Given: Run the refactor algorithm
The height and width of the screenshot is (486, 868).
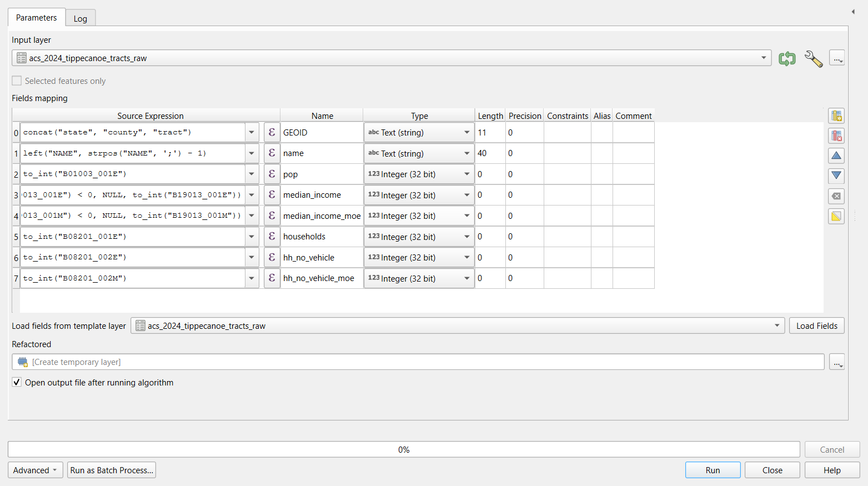Looking at the screenshot, I should point(713,470).
